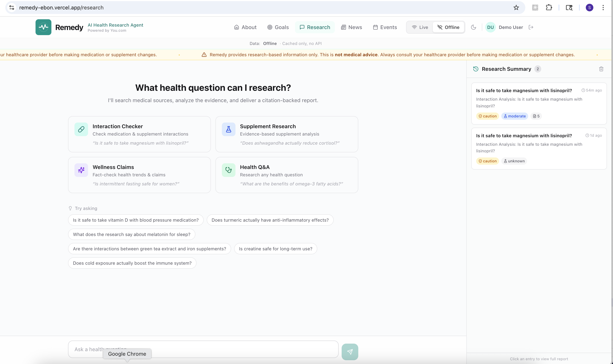Open the About nav tab
Viewport: 613px width, 364px height.
point(245,27)
